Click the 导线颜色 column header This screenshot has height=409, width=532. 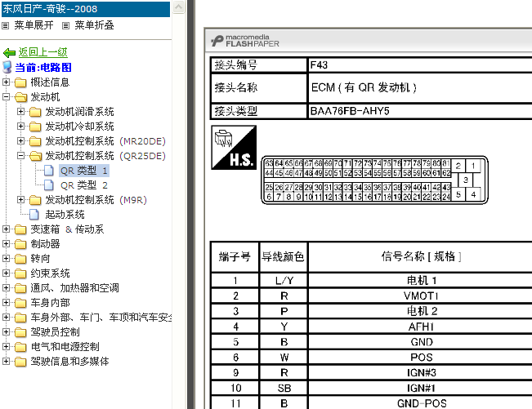283,256
